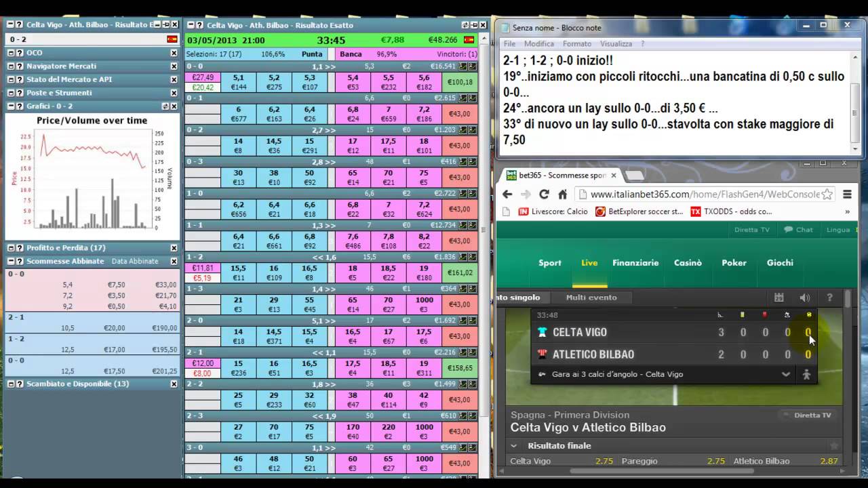Click the player figure icon beside corner-race row

tap(806, 374)
